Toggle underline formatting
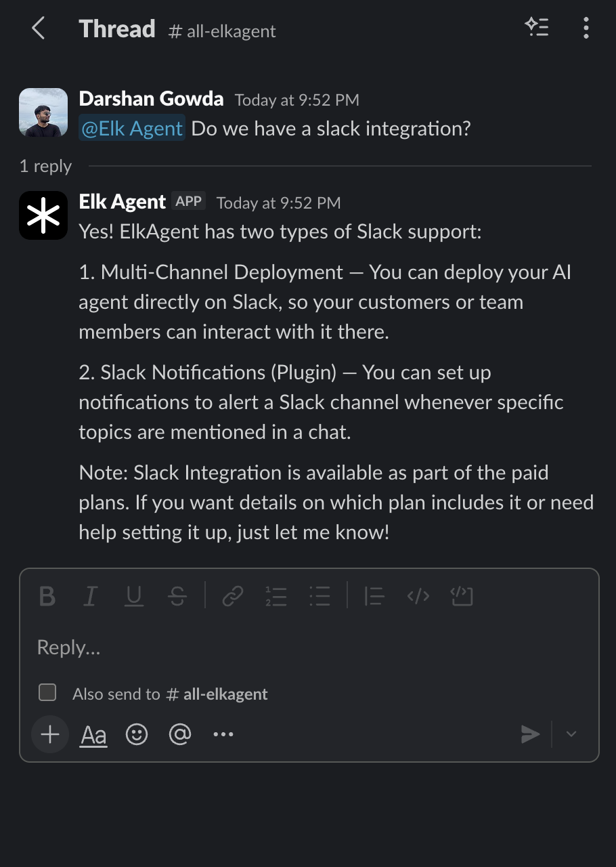 point(134,596)
